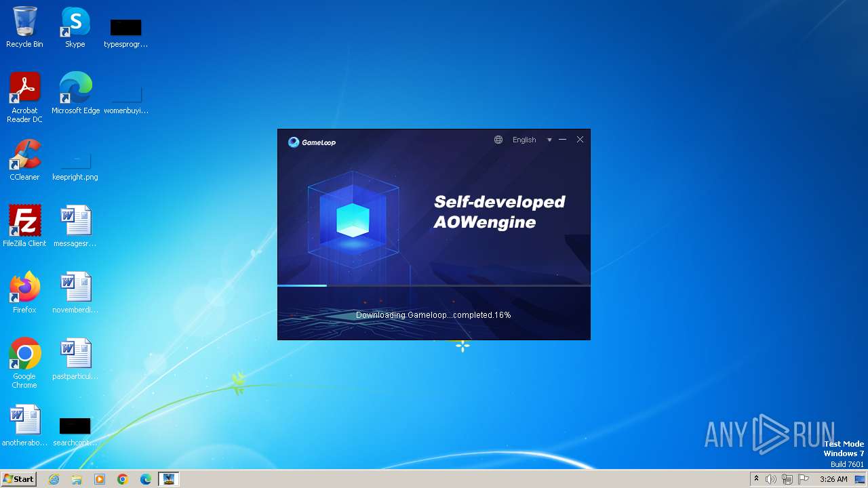Close the GameLoop installer window
868x488 pixels.
coord(580,140)
